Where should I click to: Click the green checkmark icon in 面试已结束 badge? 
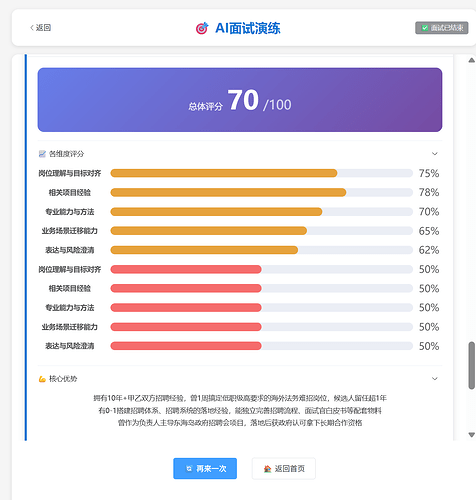(x=425, y=28)
